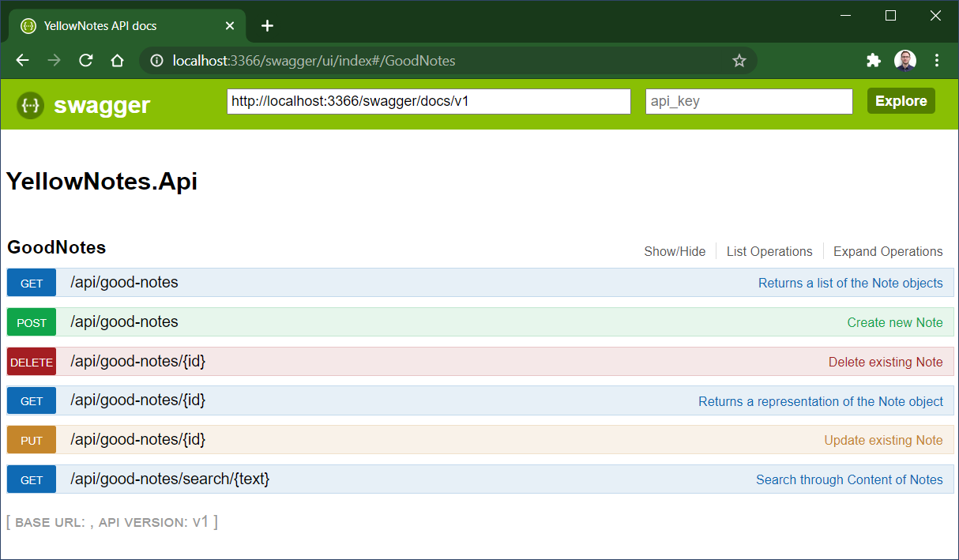The width and height of the screenshot is (959, 560).
Task: Open the POST /api/good-notes path
Action: pos(124,321)
